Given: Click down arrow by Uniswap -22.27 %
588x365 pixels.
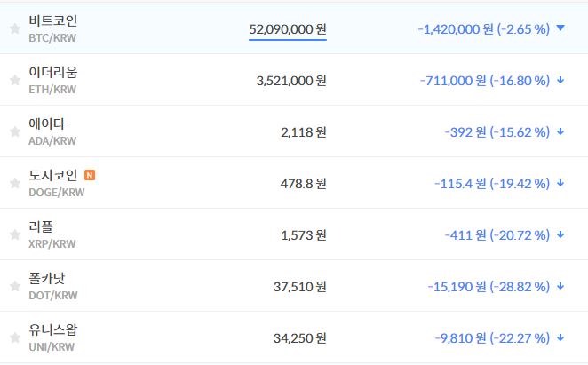Looking at the screenshot, I should (x=560, y=337).
